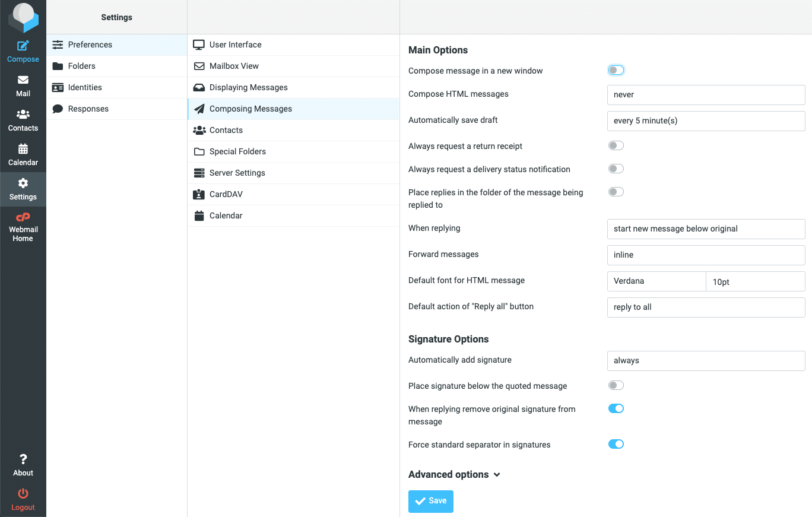
Task: Open the Server Settings section
Action: tap(237, 173)
